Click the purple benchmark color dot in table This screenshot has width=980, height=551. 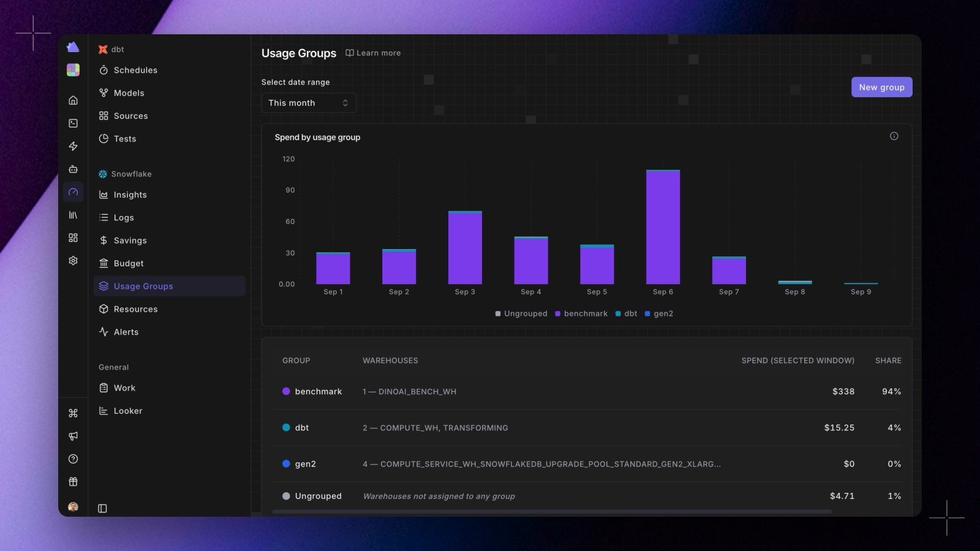[x=286, y=391]
